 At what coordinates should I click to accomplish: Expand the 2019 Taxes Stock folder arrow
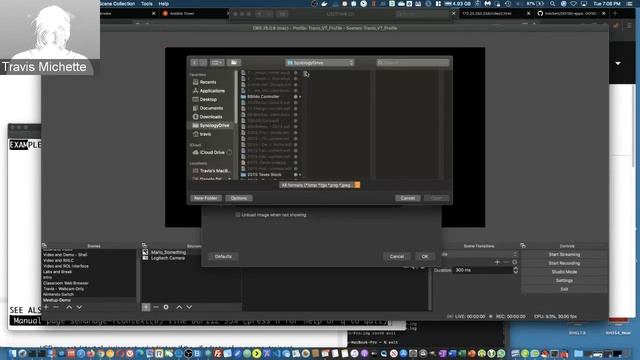[x=300, y=175]
